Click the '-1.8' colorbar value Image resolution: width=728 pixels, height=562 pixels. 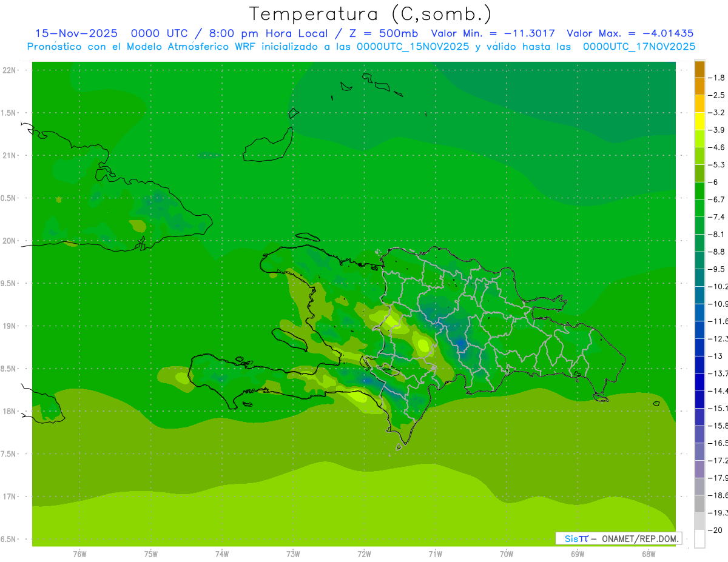click(x=716, y=78)
